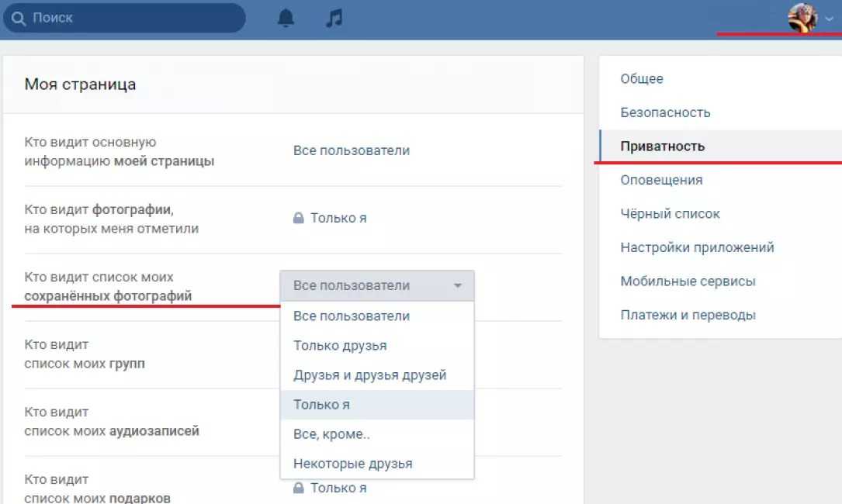Open the Общее settings section
Screen dimensions: 842x504
642,79
